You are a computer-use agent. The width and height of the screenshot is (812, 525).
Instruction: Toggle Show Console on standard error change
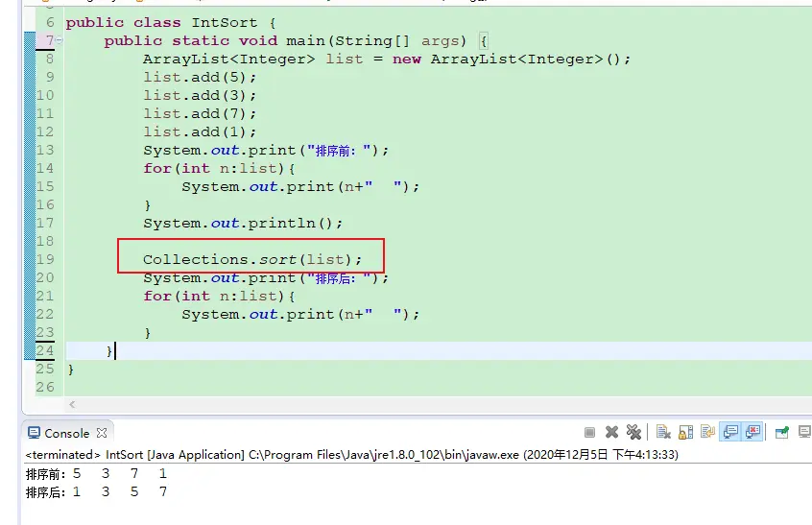[x=752, y=433]
